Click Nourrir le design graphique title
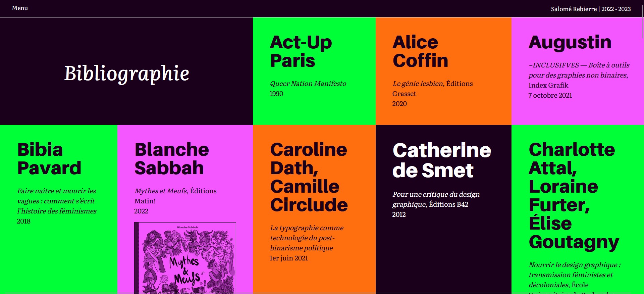This screenshot has height=294, width=644. click(x=575, y=275)
